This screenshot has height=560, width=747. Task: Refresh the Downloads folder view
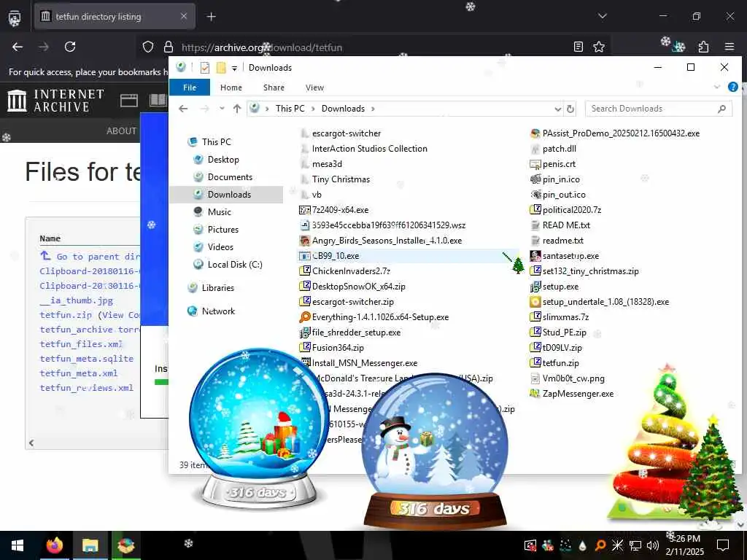(x=570, y=109)
